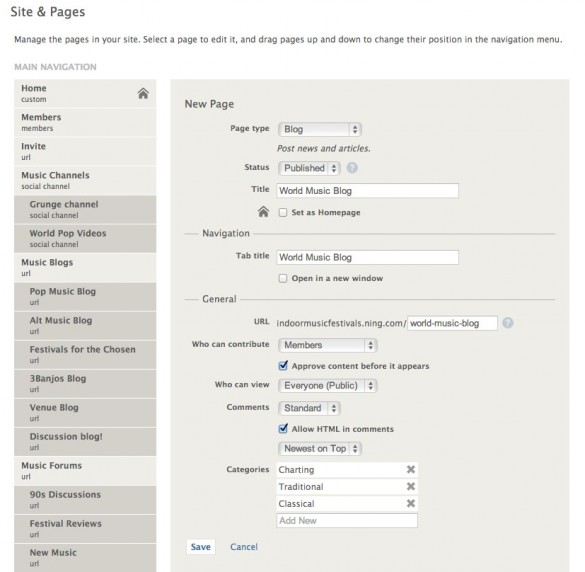Cancel the new page form
The width and height of the screenshot is (585, 572).
244,547
